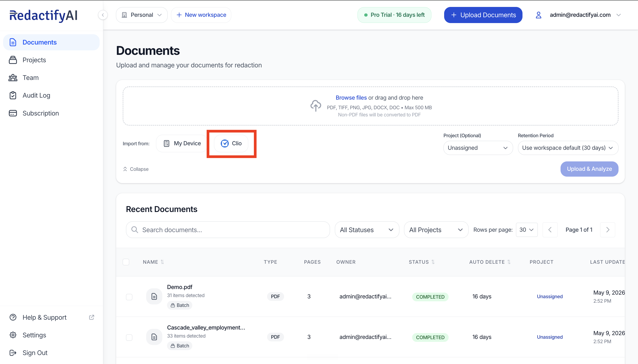Click the 'Page 1 of 1' indicator
This screenshot has height=364, width=638.
tap(579, 230)
